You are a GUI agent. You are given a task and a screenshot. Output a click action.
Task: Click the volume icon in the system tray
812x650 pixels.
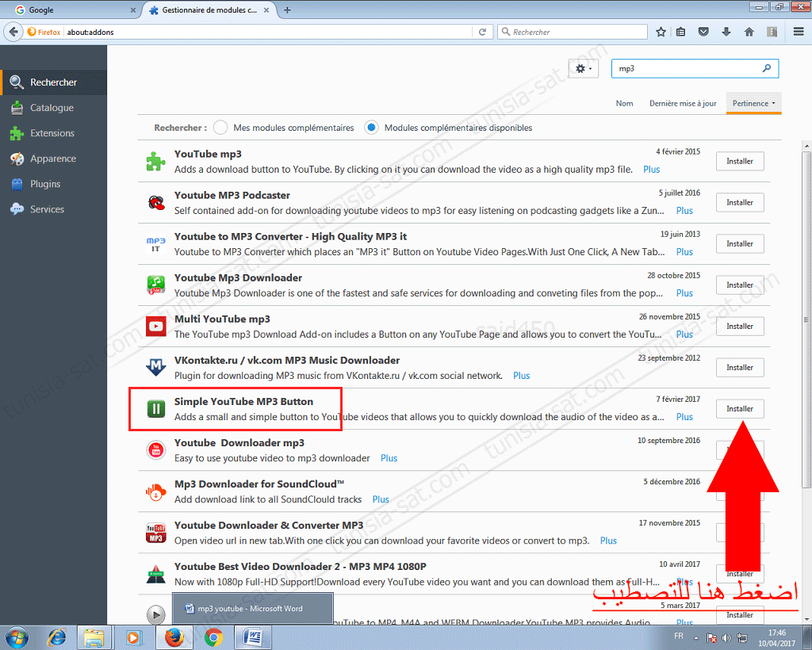coord(726,637)
